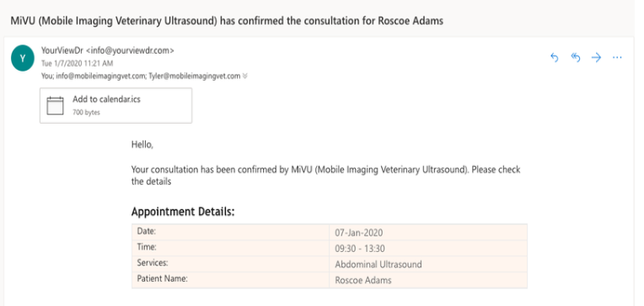The width and height of the screenshot is (644, 306).
Task: Click the email subject line heading
Action: point(227,21)
